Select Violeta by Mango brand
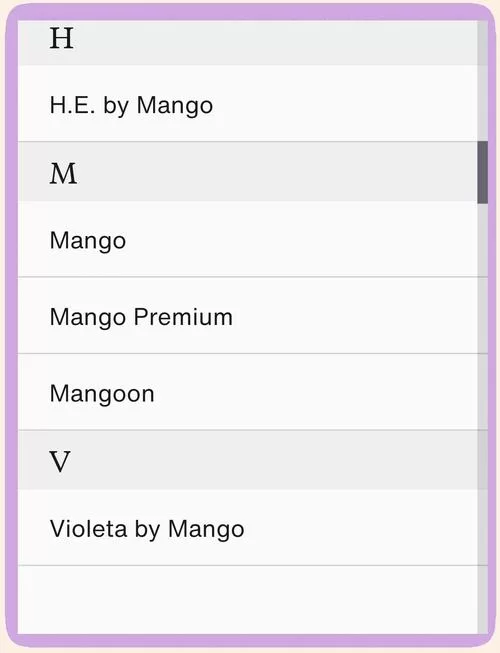This screenshot has height=653, width=500. [247, 528]
